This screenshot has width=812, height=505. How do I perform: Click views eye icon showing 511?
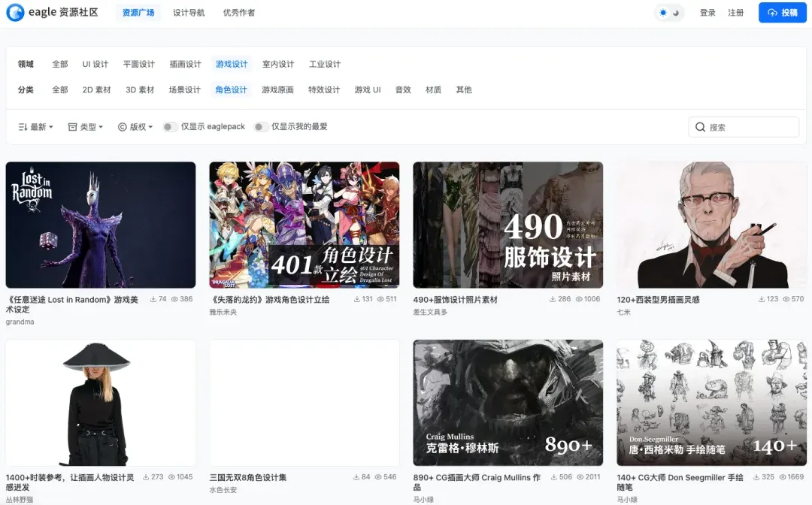coord(380,299)
